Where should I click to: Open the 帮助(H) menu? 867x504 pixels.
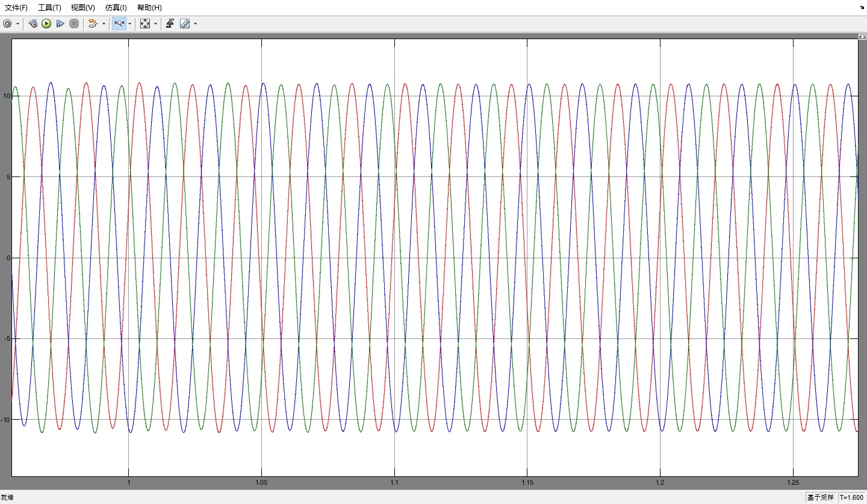click(149, 8)
